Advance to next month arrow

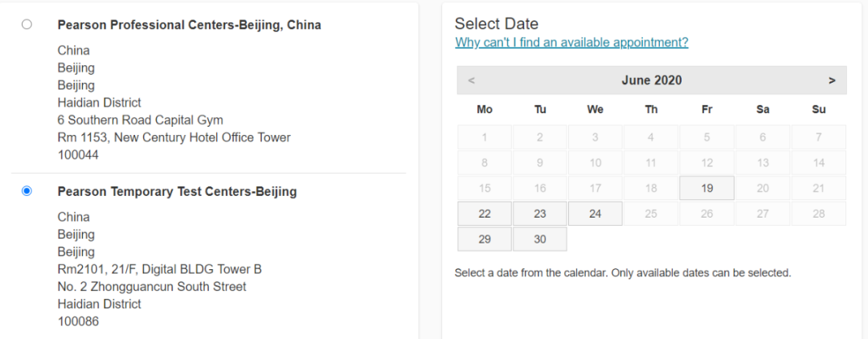coord(832,80)
